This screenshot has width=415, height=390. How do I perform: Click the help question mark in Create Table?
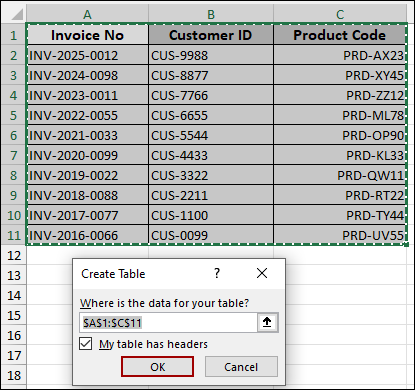217,273
